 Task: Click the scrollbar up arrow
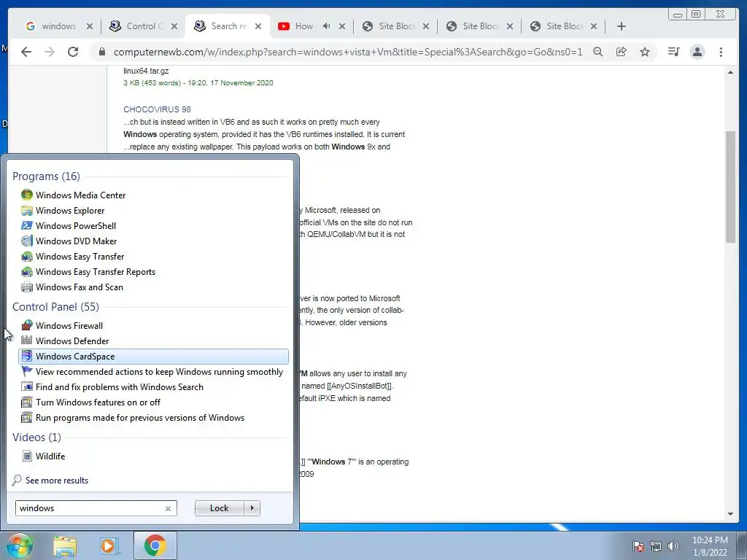(x=730, y=72)
